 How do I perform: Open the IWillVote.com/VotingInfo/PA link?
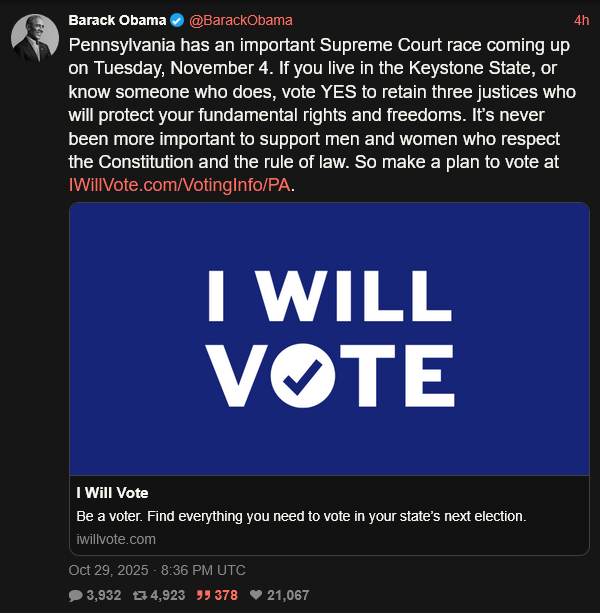pos(182,186)
